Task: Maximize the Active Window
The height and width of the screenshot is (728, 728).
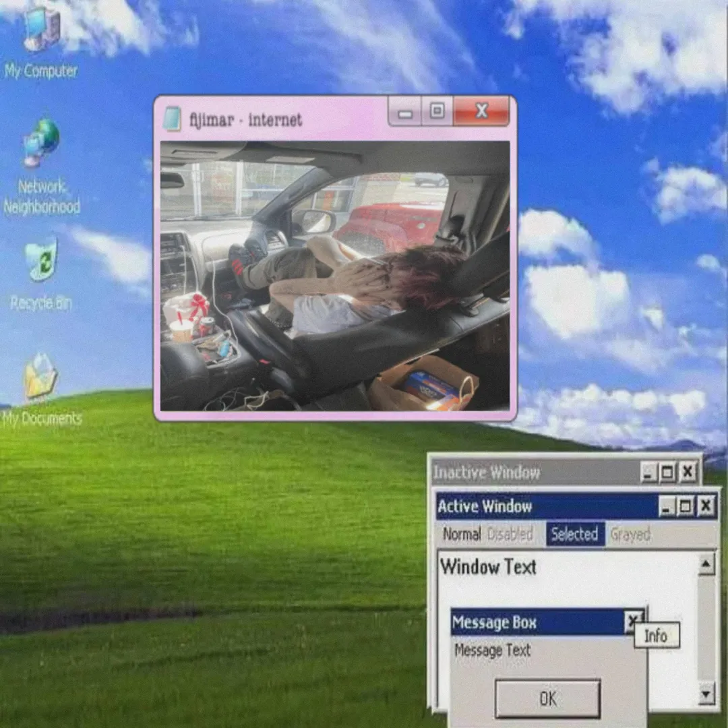Action: coord(686,506)
